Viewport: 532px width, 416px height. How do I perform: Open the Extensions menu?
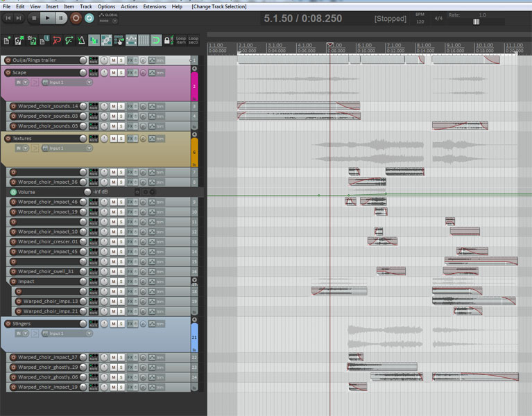154,6
